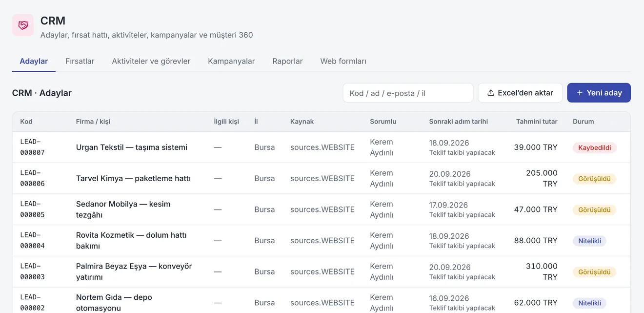Image resolution: width=644 pixels, height=313 pixels.
Task: Select Rovita Kozmetik — dolum hattı bakımı
Action: [131, 241]
